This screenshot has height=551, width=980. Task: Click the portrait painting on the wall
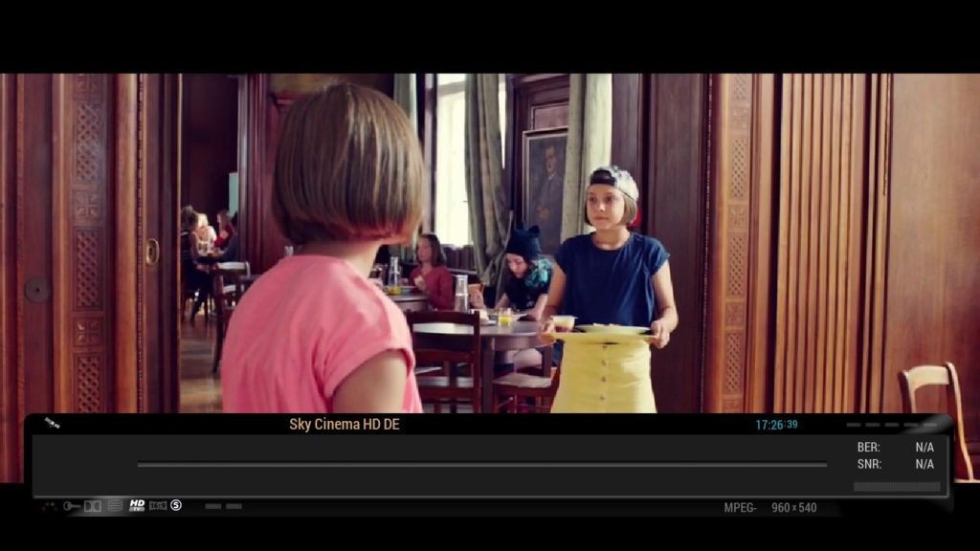click(x=545, y=191)
